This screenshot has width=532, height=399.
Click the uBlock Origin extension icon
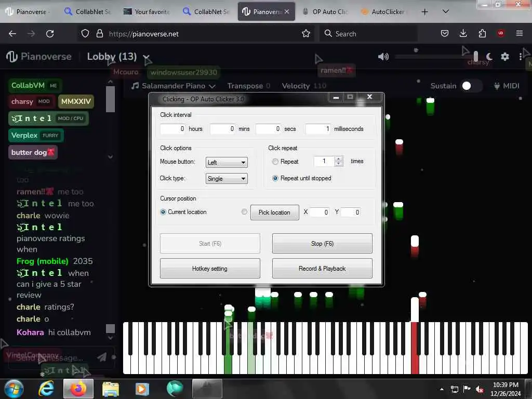coord(501,33)
